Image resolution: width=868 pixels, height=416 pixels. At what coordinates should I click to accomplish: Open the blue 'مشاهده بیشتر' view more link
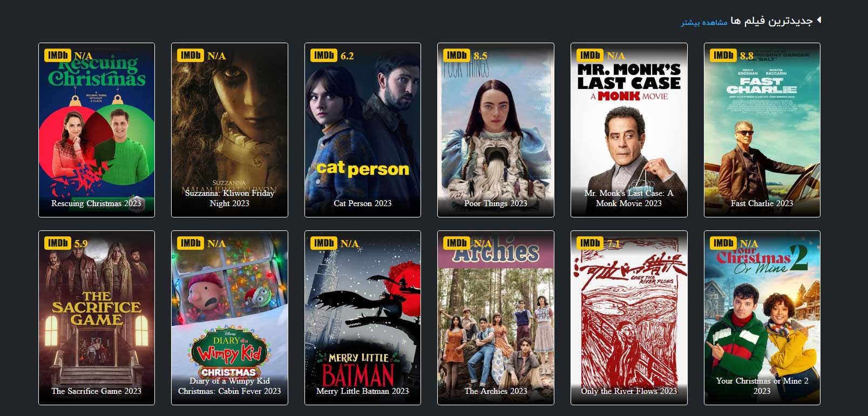pyautogui.click(x=704, y=22)
